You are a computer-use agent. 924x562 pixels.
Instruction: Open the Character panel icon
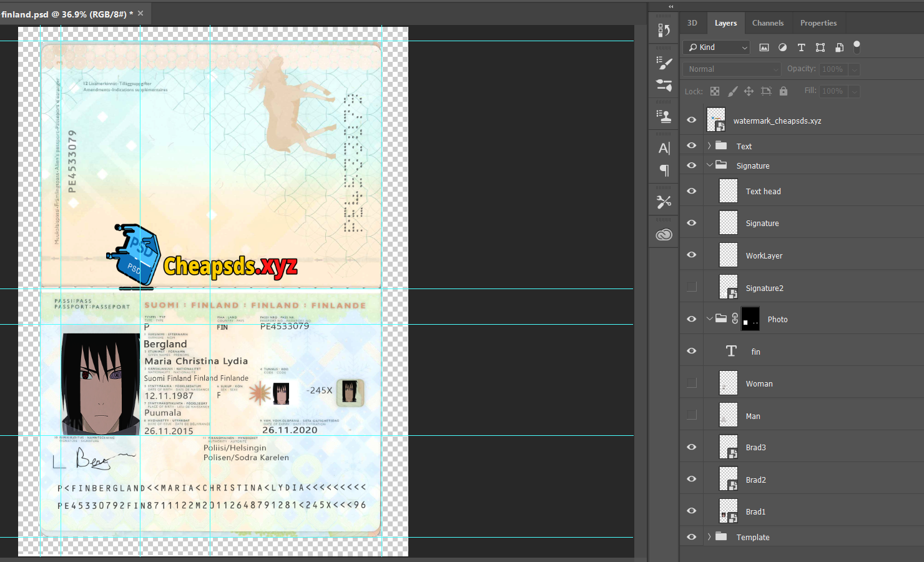click(x=664, y=148)
